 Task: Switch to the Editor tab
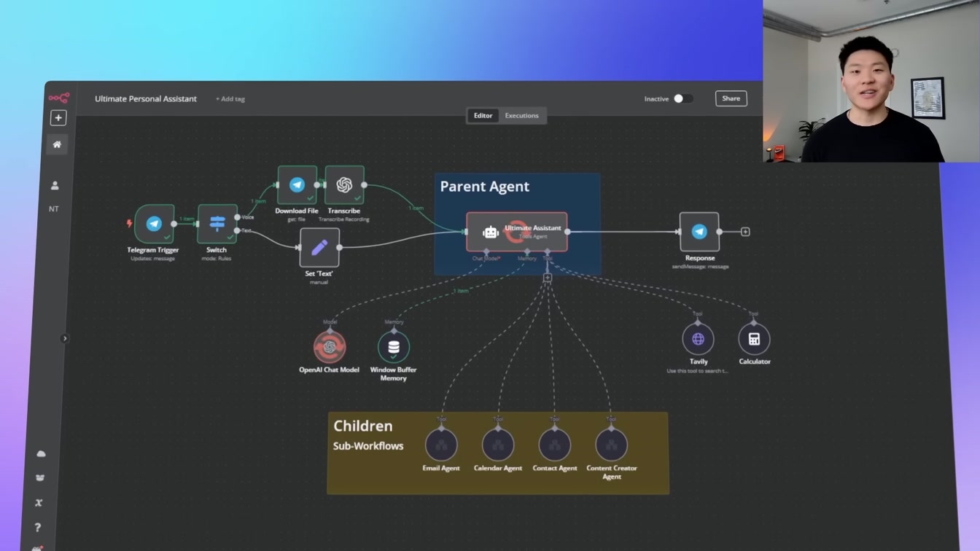pos(483,115)
